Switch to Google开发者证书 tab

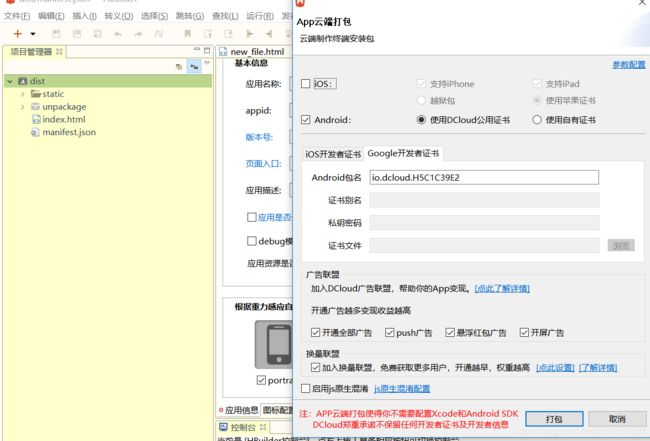pos(403,153)
